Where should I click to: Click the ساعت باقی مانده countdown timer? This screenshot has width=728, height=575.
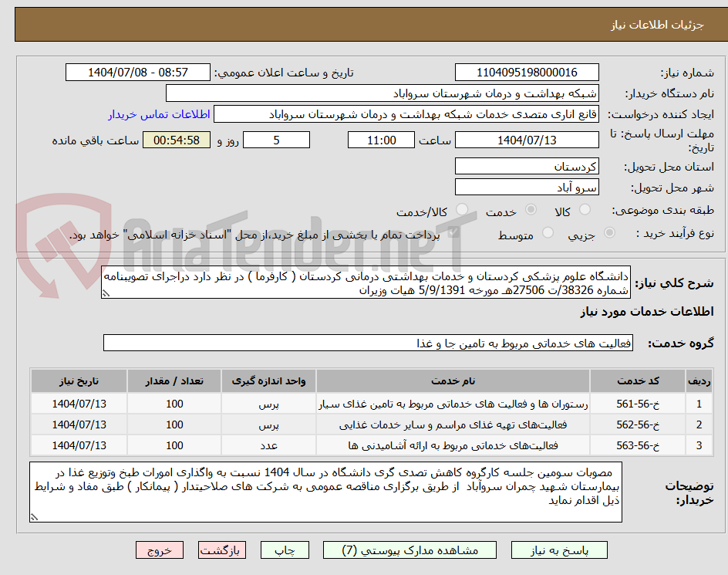point(176,140)
